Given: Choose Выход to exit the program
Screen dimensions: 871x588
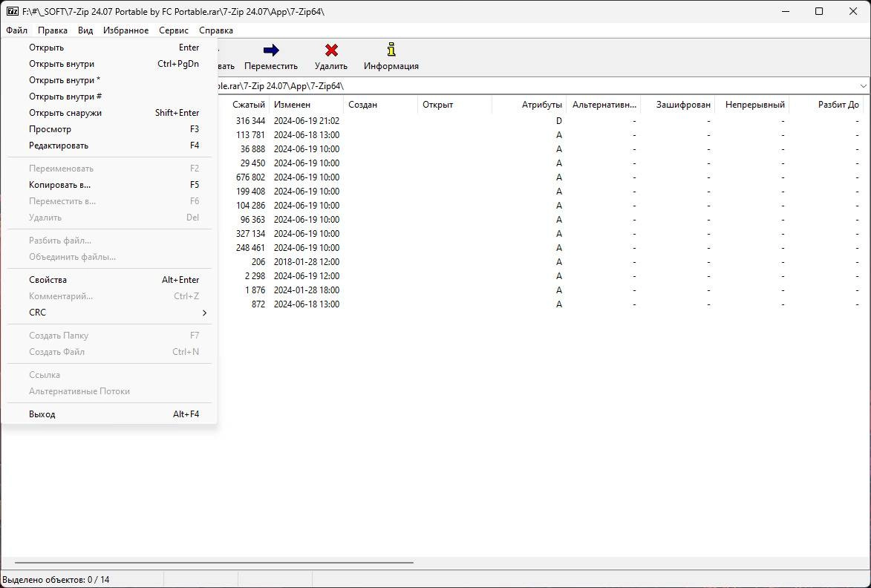Looking at the screenshot, I should [x=109, y=414].
